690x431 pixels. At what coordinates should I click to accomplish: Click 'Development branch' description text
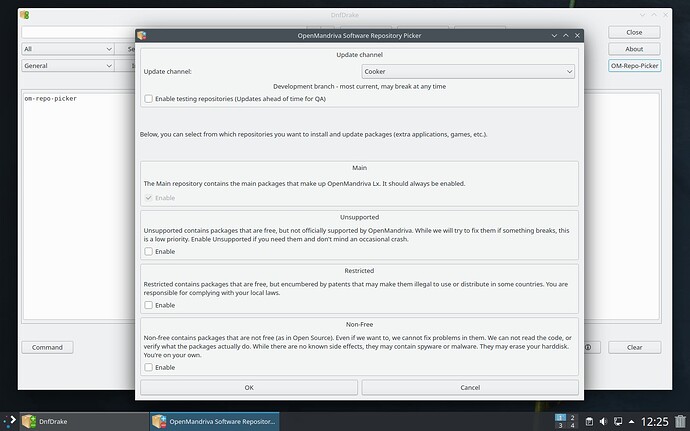[359, 86]
